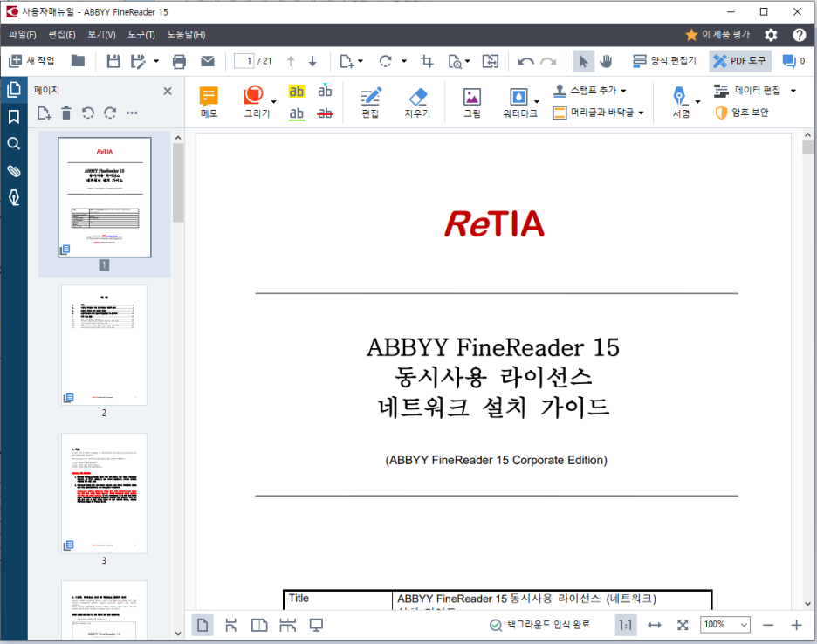Toggle single-page view in the bottom bar

pyautogui.click(x=203, y=625)
